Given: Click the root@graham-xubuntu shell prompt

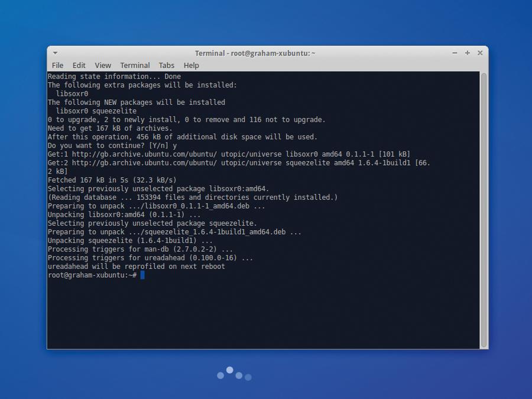Looking at the screenshot, I should coord(92,275).
